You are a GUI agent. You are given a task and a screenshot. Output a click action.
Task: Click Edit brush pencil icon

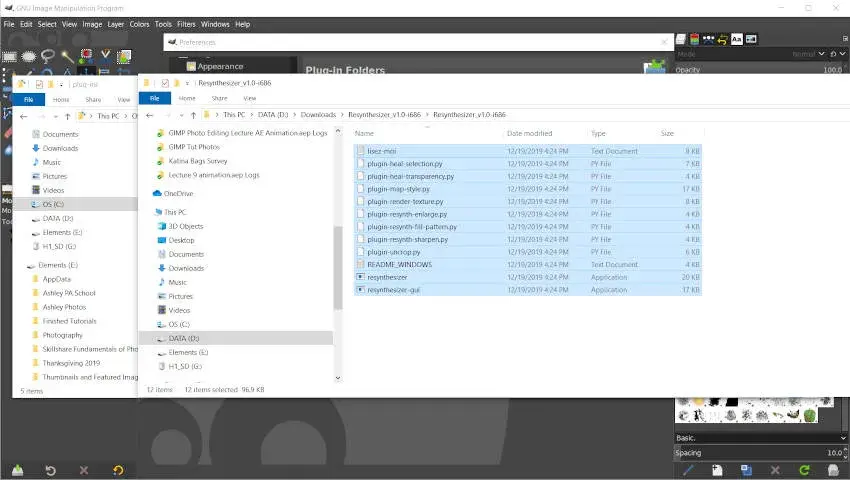pos(688,470)
